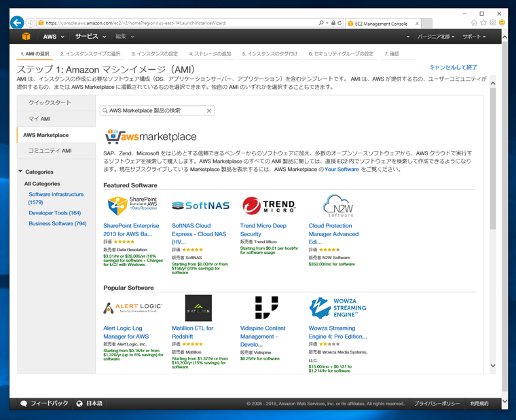Open SoftNAS Cloud Express product link
The height and width of the screenshot is (420, 516).
click(x=199, y=234)
